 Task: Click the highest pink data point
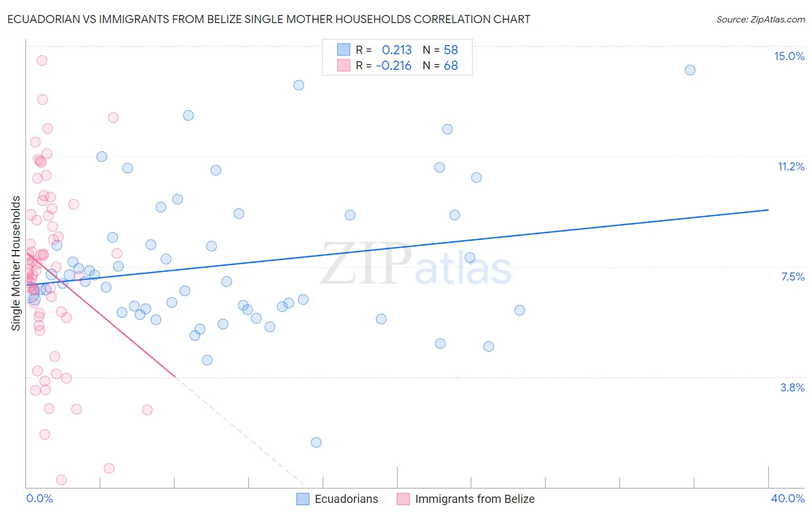(x=42, y=61)
